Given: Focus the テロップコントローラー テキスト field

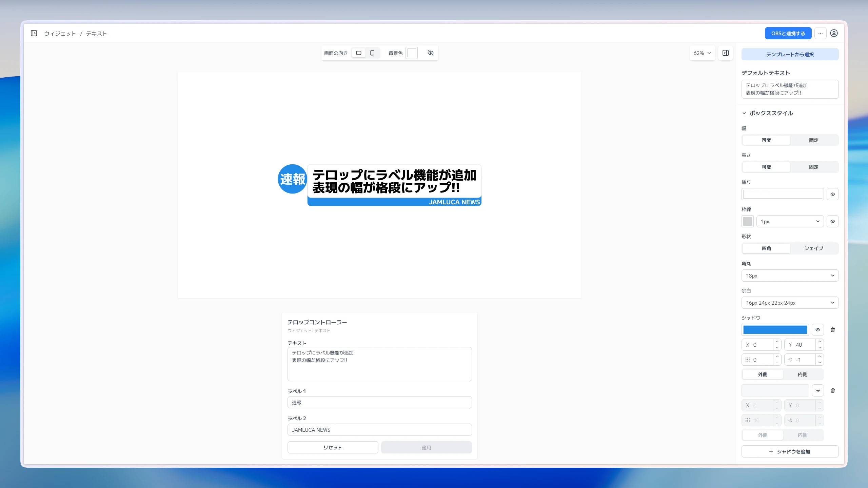Looking at the screenshot, I should 379,364.
